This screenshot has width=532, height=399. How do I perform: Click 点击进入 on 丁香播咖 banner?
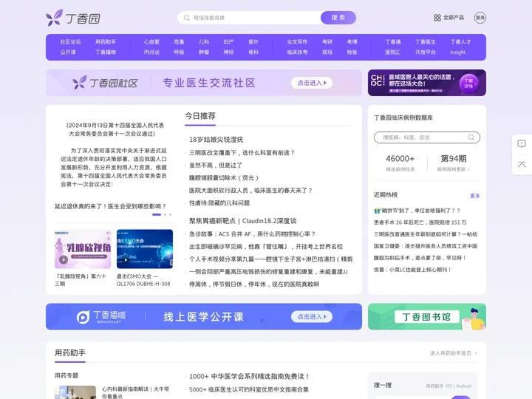[x=312, y=316]
